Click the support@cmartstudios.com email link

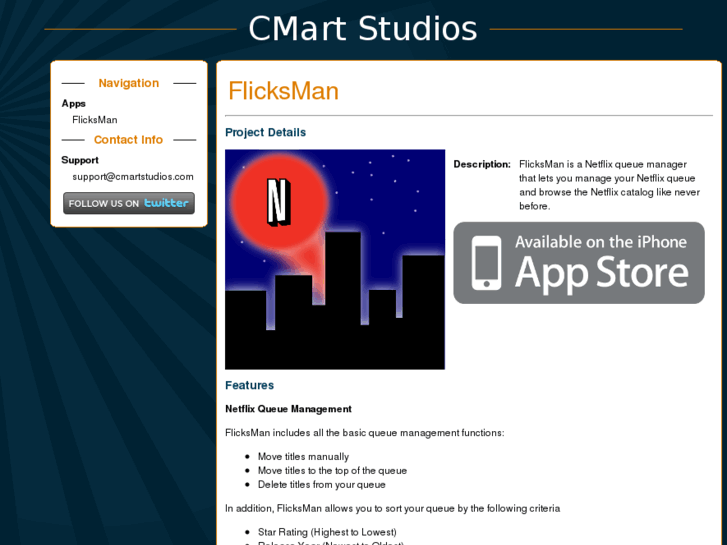tap(133, 177)
